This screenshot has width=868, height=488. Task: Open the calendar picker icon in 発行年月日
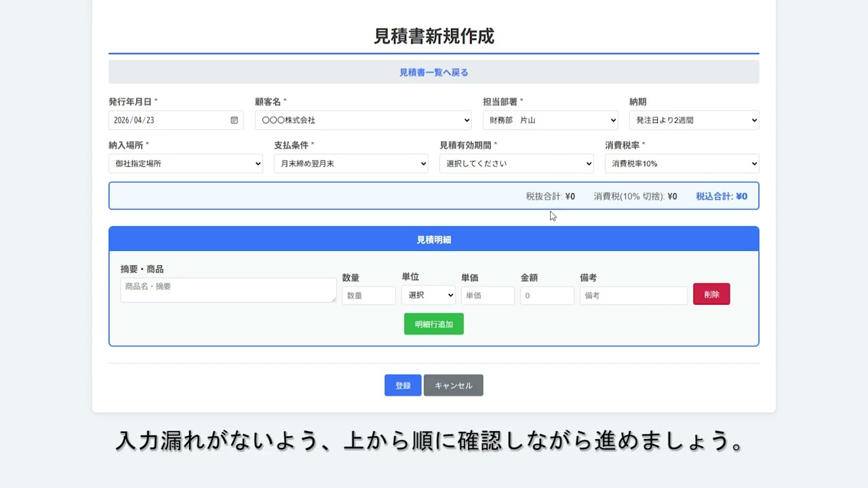click(234, 120)
